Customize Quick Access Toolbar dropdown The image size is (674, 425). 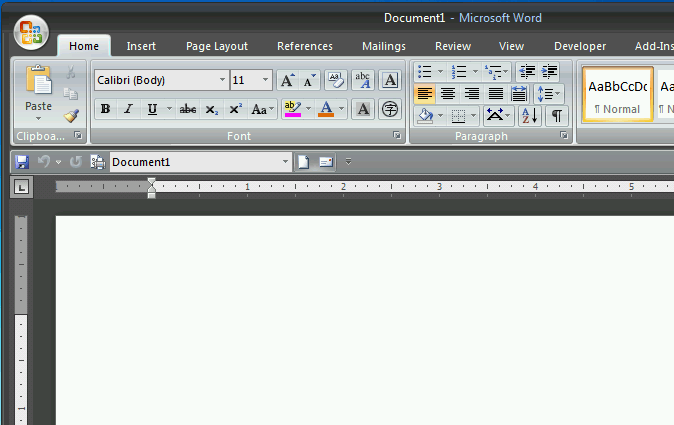click(348, 162)
